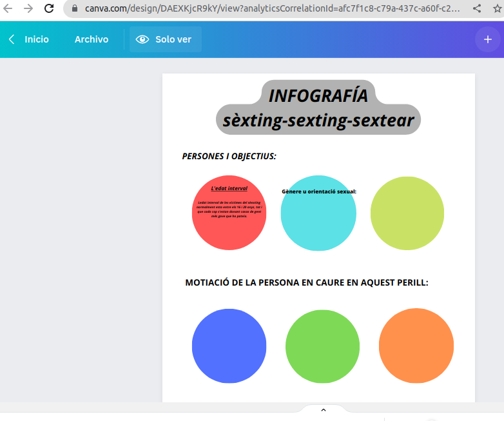Click the share icon in address bar

477,8
